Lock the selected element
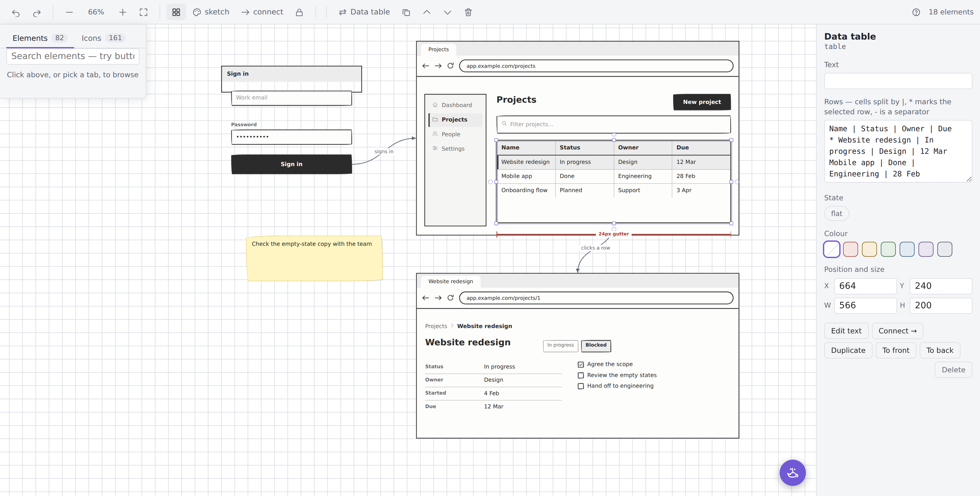 click(x=299, y=12)
